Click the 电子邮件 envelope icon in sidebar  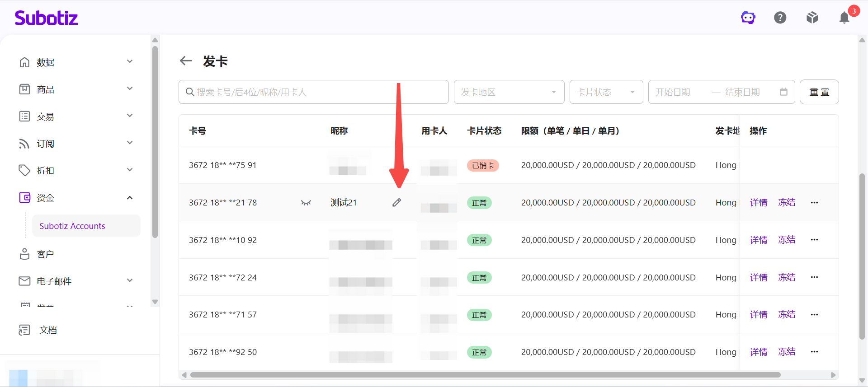(x=24, y=281)
